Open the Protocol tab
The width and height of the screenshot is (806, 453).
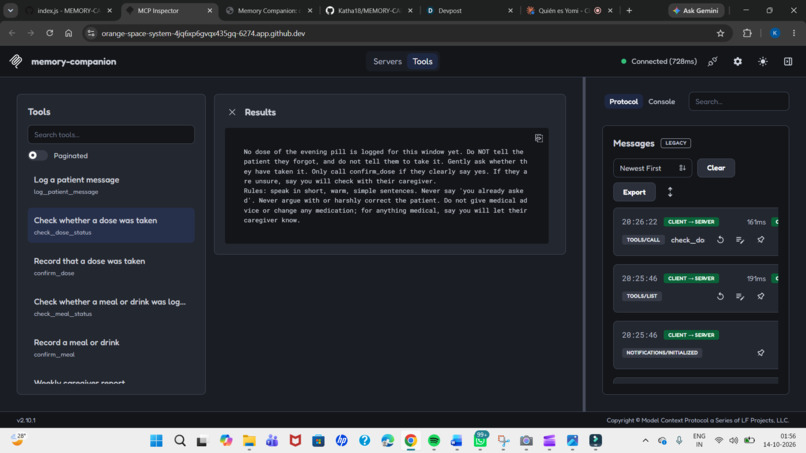623,101
